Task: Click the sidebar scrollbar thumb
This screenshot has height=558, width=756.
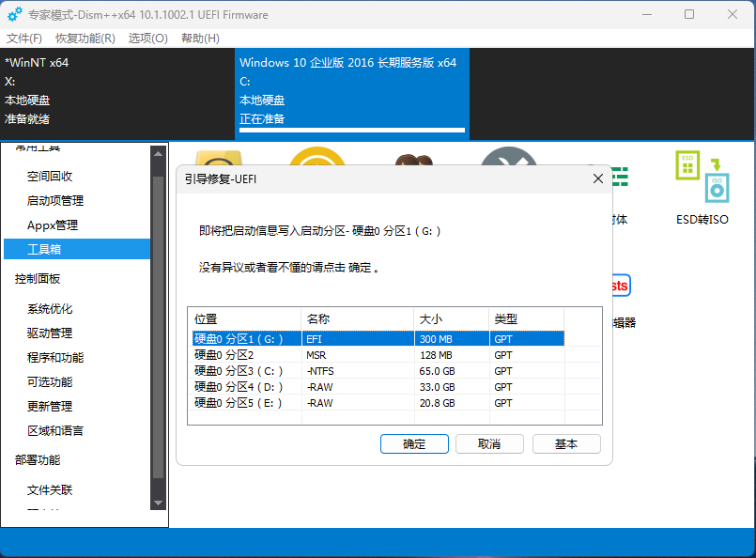Action: tap(158, 328)
